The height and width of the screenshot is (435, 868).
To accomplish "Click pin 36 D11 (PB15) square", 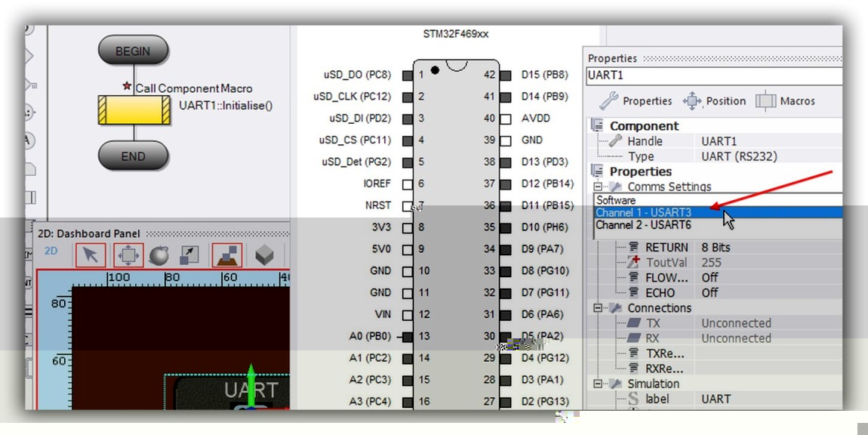I will (x=506, y=205).
